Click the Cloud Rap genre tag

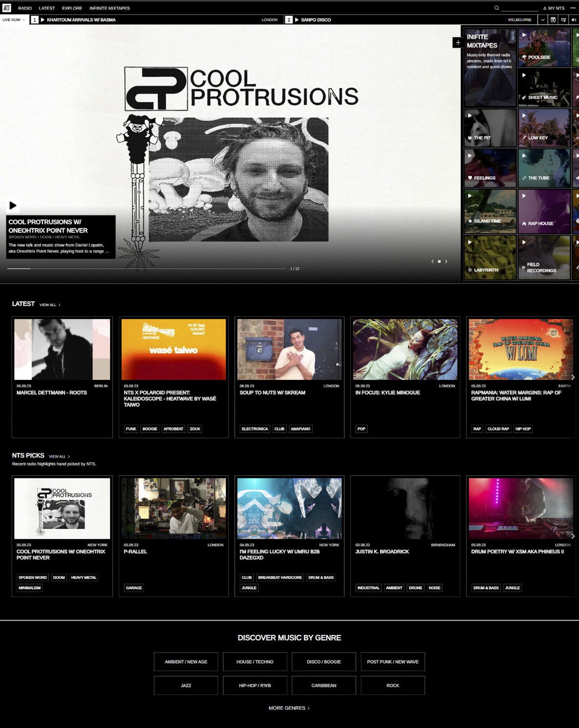click(498, 429)
